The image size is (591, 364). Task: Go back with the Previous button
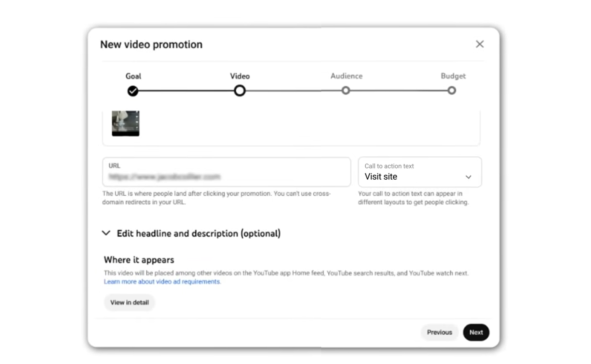pos(439,332)
